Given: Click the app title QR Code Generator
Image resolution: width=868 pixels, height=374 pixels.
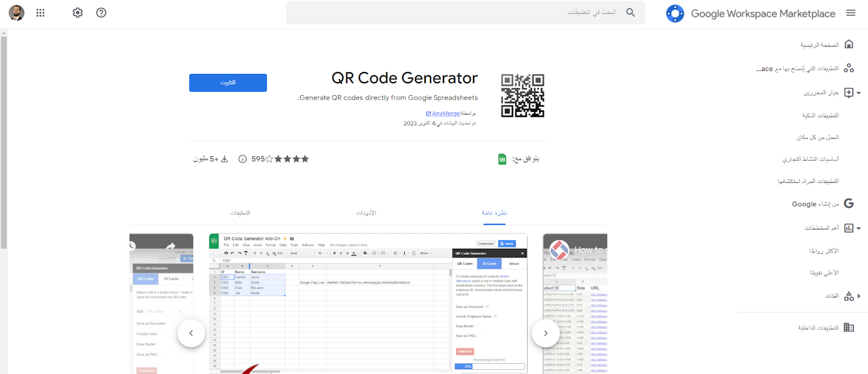Looking at the screenshot, I should (x=405, y=78).
